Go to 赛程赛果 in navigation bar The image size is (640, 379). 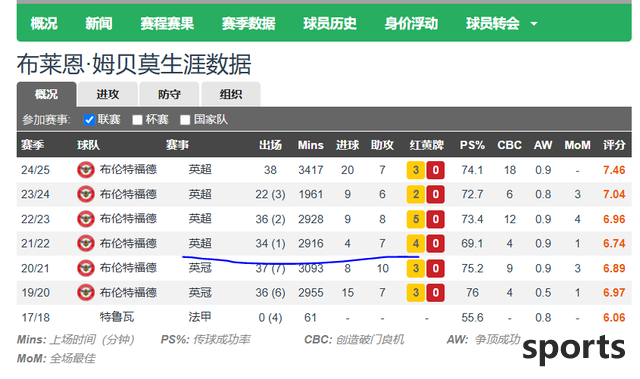[167, 23]
